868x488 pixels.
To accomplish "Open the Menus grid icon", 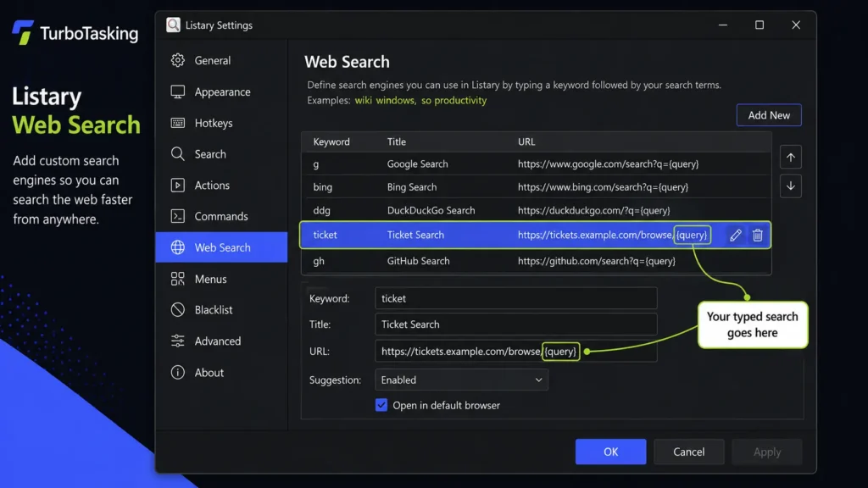I will (178, 279).
